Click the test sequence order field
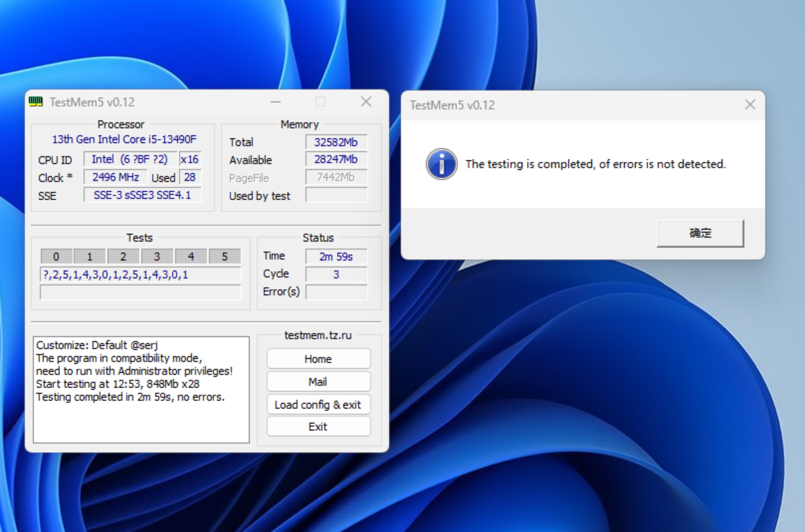The image size is (805, 532). click(140, 275)
